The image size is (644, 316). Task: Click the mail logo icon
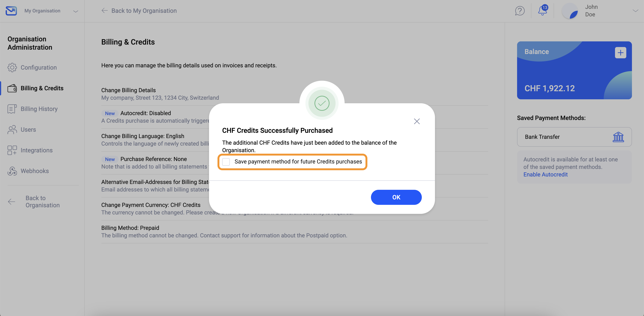pos(11,11)
